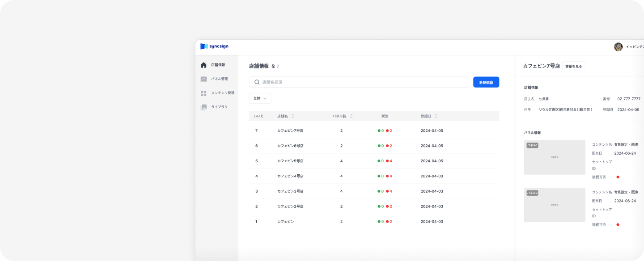The image size is (644, 261).
Task: Sort table by 登録日 column arrows
Action: tap(436, 116)
